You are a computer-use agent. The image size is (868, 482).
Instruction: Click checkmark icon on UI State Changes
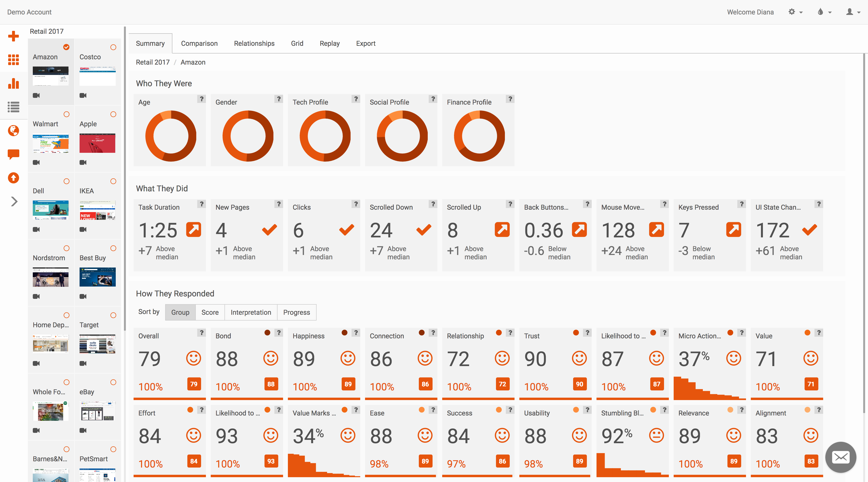tap(810, 230)
